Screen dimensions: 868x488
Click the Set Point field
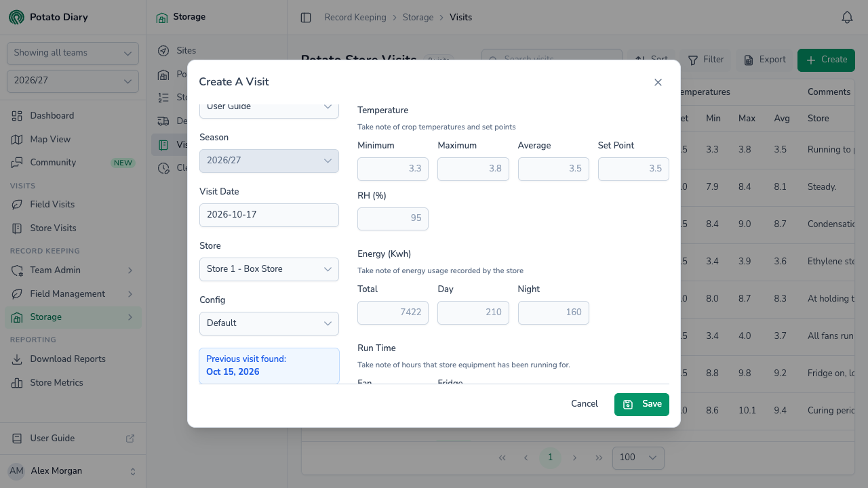tap(633, 169)
